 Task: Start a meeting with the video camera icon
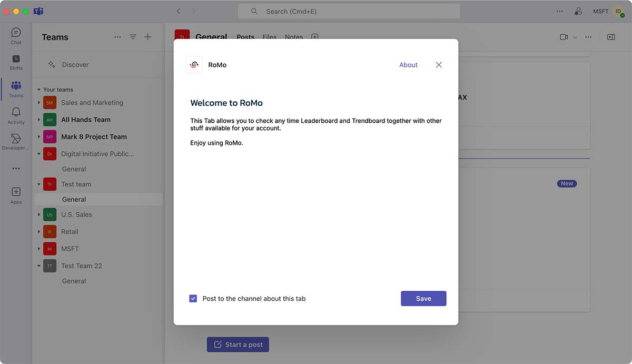point(564,37)
